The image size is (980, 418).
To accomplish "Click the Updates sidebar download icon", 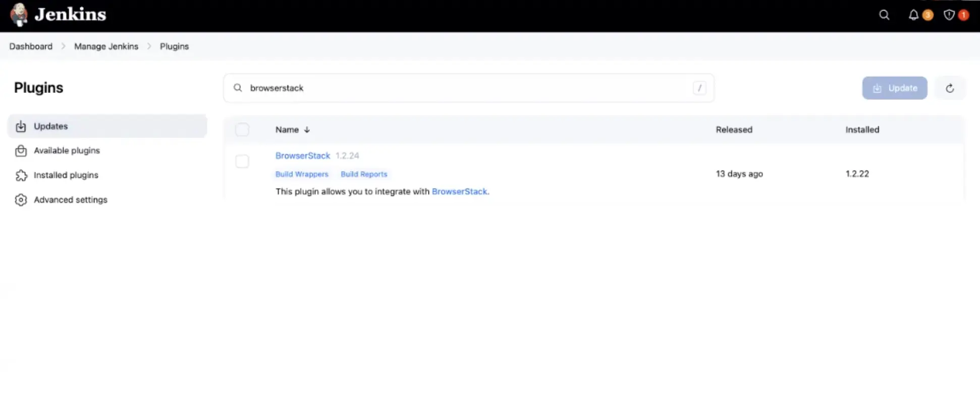I will click(21, 127).
